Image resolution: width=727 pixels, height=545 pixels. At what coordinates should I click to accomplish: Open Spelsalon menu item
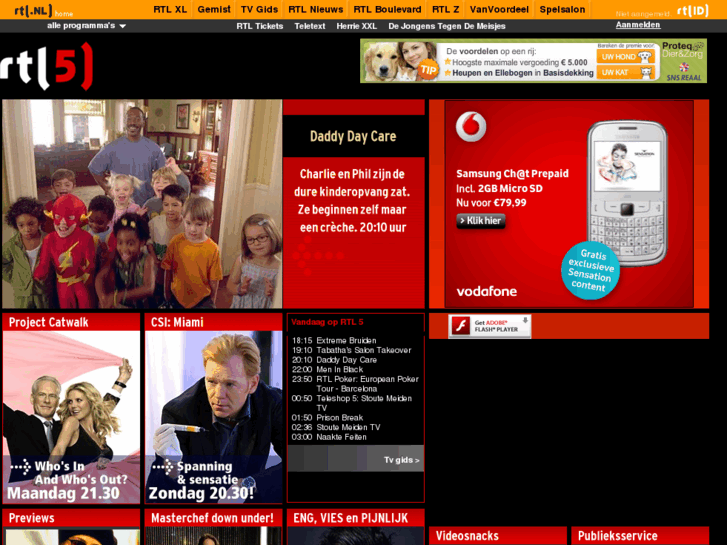pyautogui.click(x=562, y=10)
